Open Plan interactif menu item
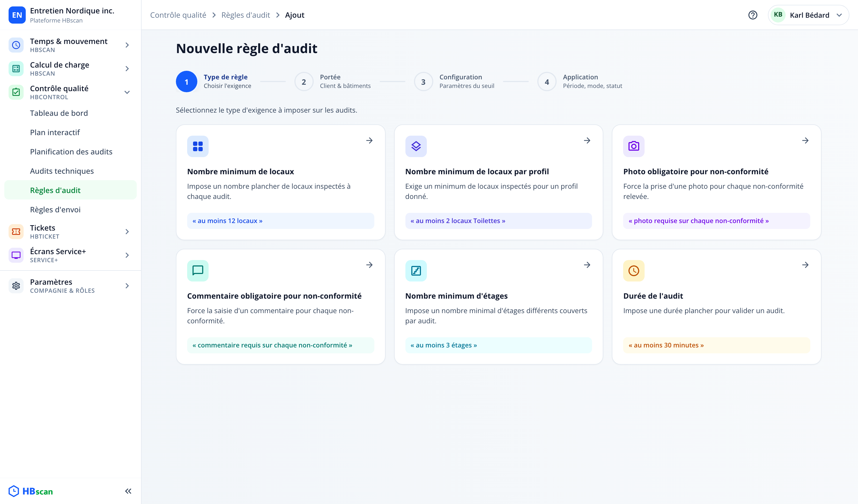Image resolution: width=858 pixels, height=504 pixels. pyautogui.click(x=70, y=132)
